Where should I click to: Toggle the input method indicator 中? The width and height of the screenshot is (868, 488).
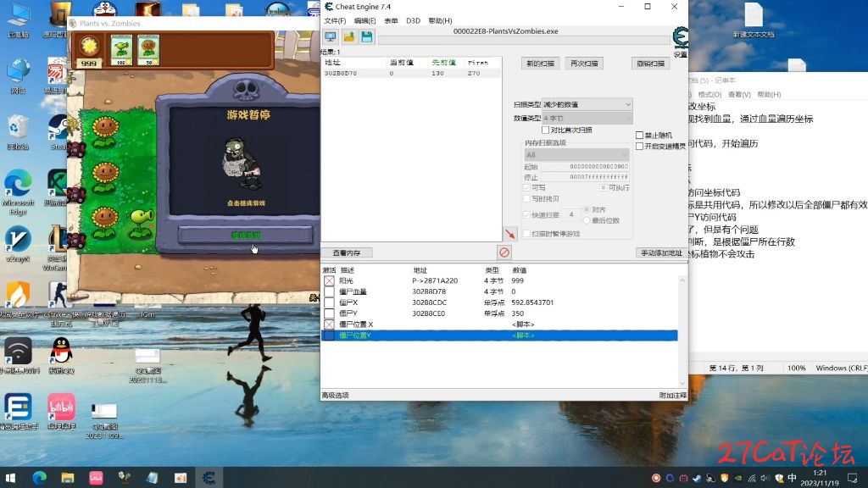tap(793, 478)
